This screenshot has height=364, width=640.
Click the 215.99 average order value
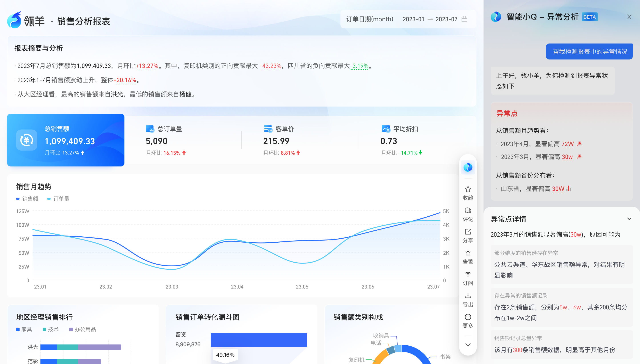coord(276,141)
